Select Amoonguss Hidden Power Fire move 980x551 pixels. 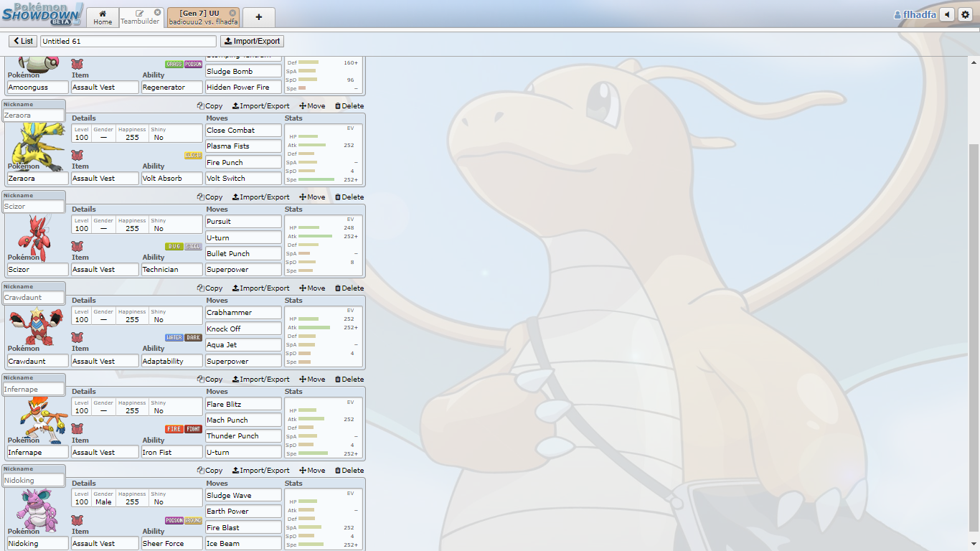coord(243,88)
